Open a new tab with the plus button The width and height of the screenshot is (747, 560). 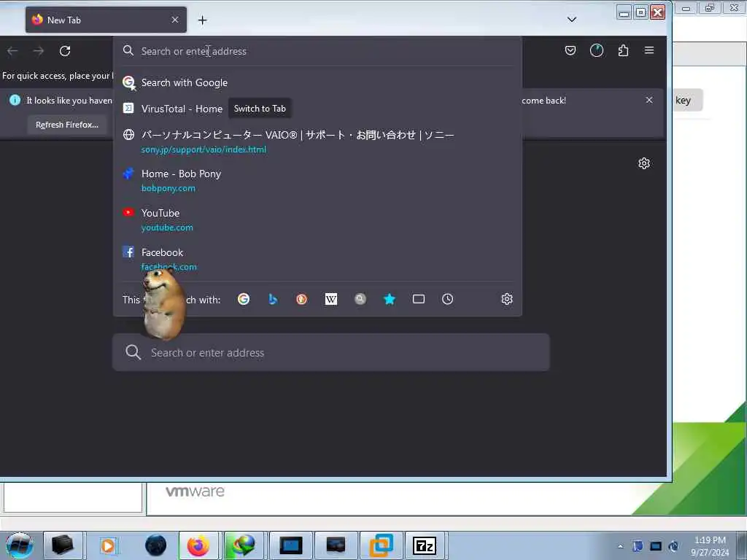pyautogui.click(x=203, y=20)
